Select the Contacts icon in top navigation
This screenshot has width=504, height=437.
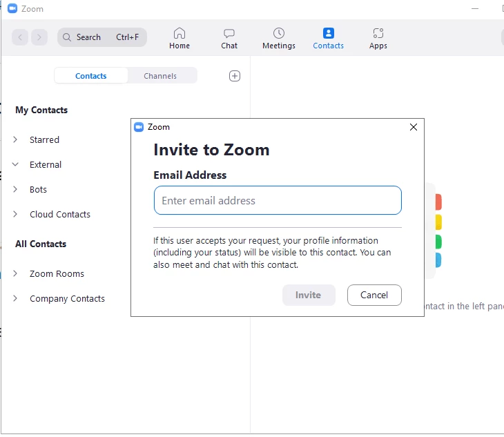[328, 33]
